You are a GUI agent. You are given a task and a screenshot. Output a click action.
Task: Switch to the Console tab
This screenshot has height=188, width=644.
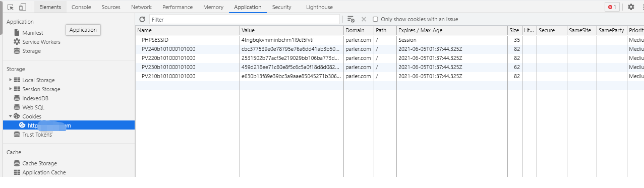coord(81,7)
